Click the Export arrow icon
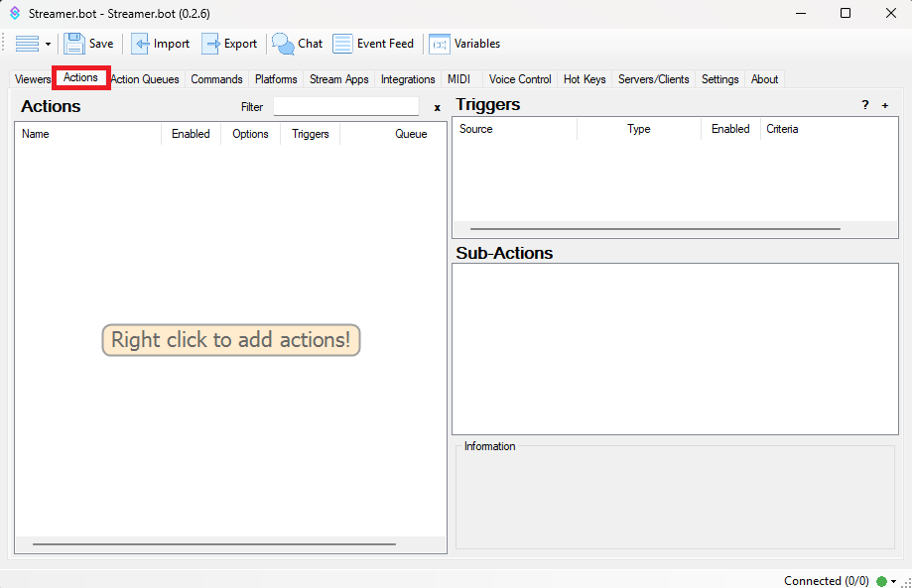This screenshot has height=588, width=912. [x=211, y=44]
